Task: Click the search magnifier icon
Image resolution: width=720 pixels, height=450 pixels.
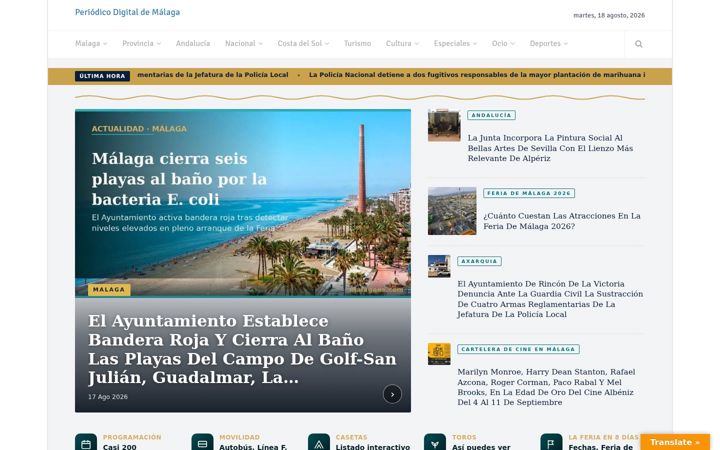Action: pyautogui.click(x=638, y=44)
